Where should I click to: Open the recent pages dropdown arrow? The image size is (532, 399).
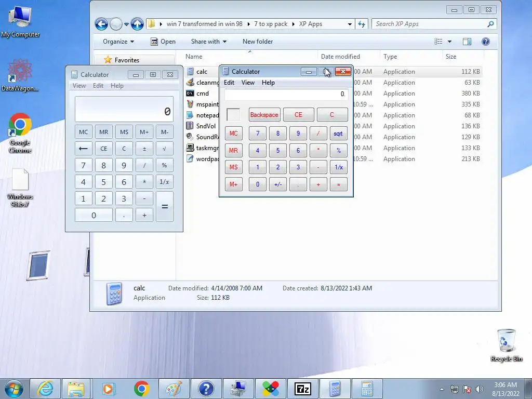[126, 24]
